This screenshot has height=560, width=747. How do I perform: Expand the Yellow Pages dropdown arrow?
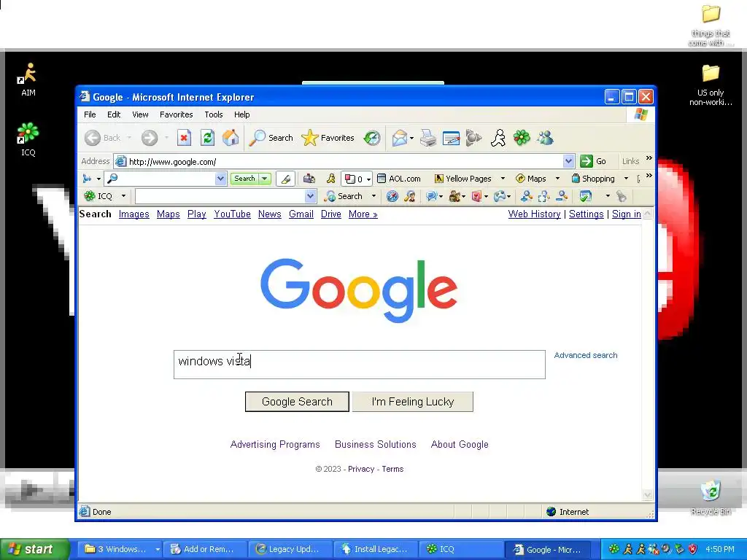(503, 179)
